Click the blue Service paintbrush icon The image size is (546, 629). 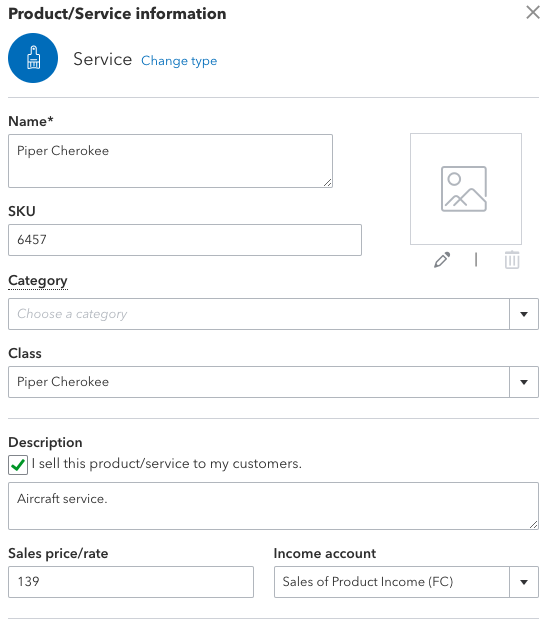pyautogui.click(x=33, y=58)
